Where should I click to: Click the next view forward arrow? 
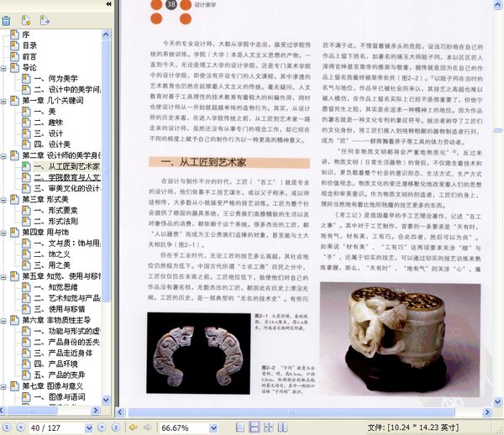pos(147,427)
